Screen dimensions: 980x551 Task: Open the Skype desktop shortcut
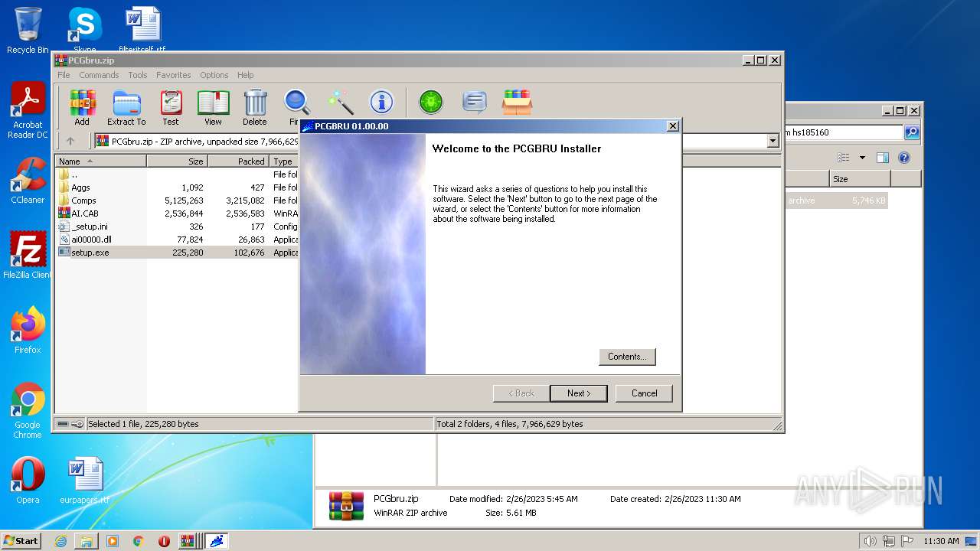[x=84, y=31]
